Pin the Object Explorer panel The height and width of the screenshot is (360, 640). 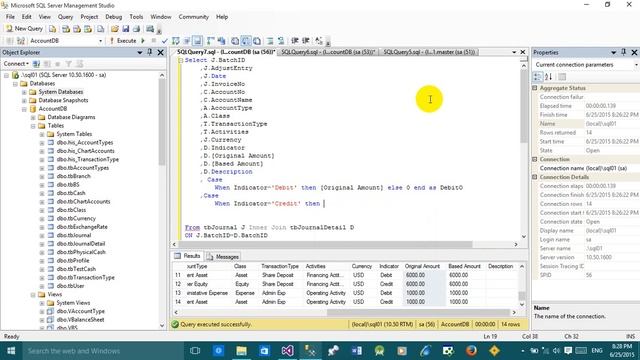pos(150,52)
